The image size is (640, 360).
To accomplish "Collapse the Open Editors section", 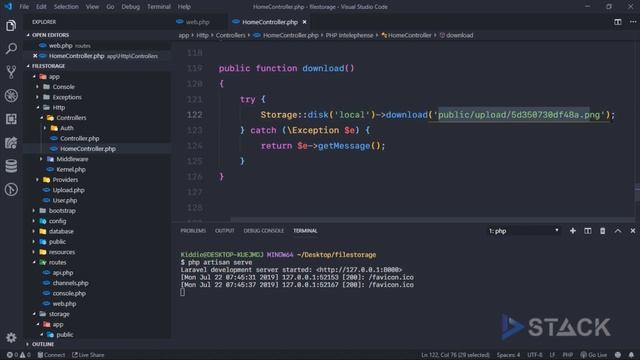I will (50, 35).
